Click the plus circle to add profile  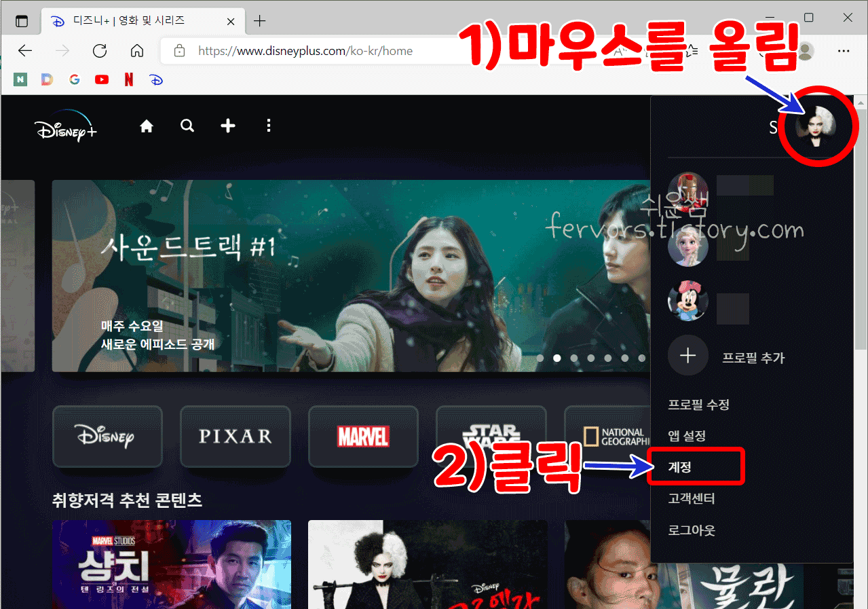[x=688, y=356]
